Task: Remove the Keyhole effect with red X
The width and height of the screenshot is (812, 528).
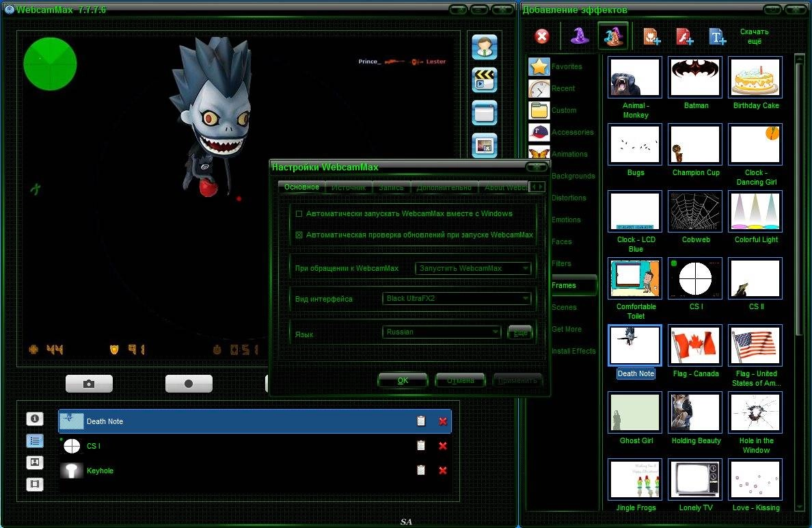Action: point(443,471)
